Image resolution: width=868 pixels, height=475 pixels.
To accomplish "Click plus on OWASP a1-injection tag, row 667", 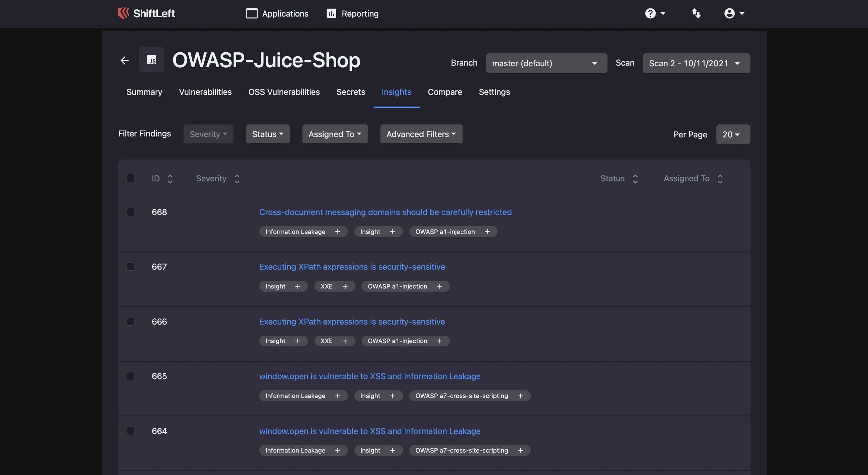I will click(x=440, y=286).
